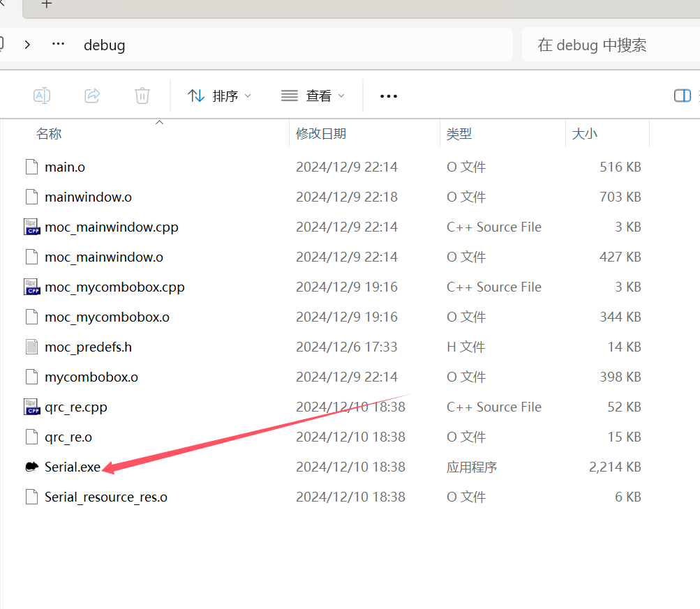This screenshot has width=700, height=609.
Task: Click the qrc_re.cpp file icon
Action: (31, 407)
